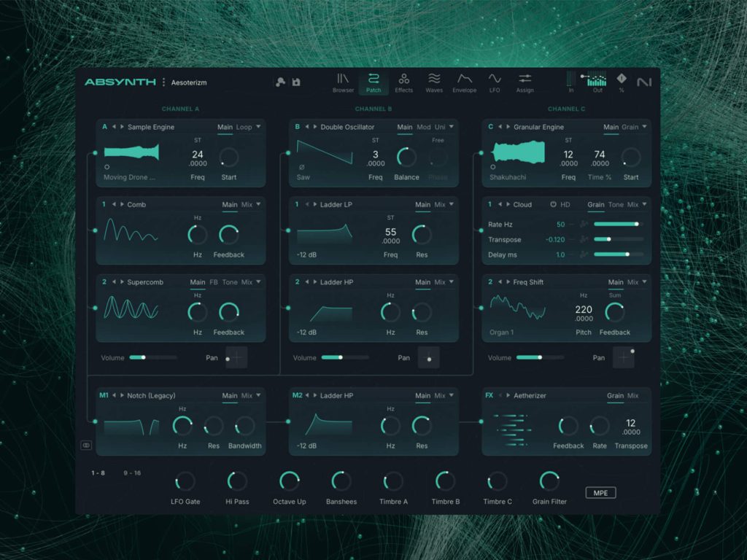Show macro page 9 - 16
Image resolution: width=747 pixels, height=560 pixels.
click(132, 472)
